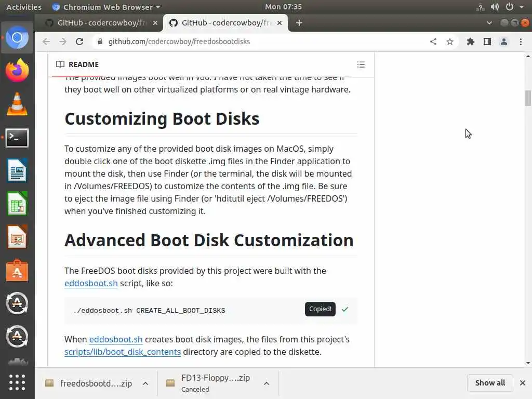Open scripts/lib/boot_disk_contents link

[123, 352]
